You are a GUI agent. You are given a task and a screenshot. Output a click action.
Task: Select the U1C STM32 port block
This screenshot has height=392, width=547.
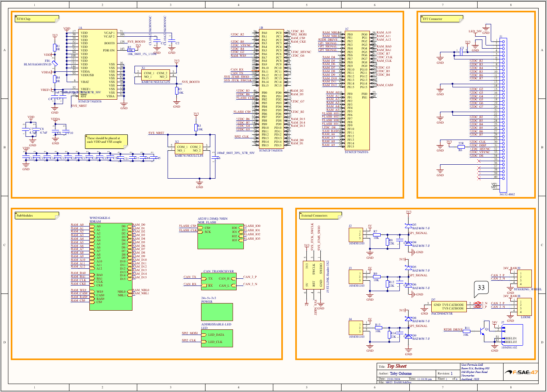pos(357,91)
